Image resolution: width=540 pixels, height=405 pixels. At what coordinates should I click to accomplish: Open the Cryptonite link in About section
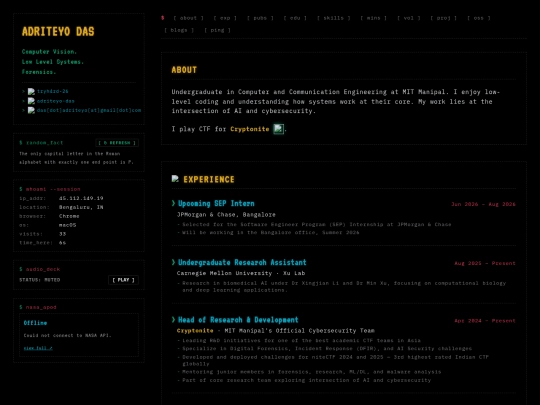250,129
